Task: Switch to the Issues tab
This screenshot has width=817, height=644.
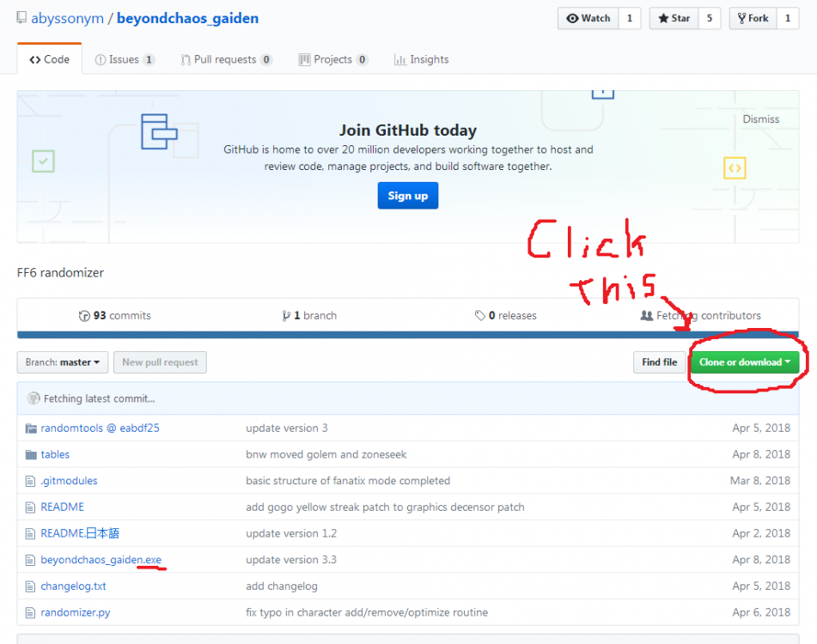Action: (125, 60)
